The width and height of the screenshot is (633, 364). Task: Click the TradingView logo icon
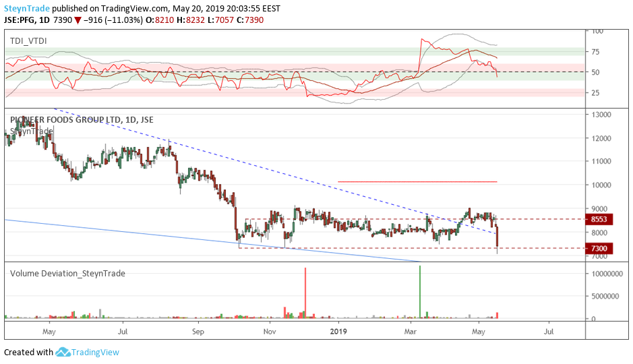pos(63,352)
